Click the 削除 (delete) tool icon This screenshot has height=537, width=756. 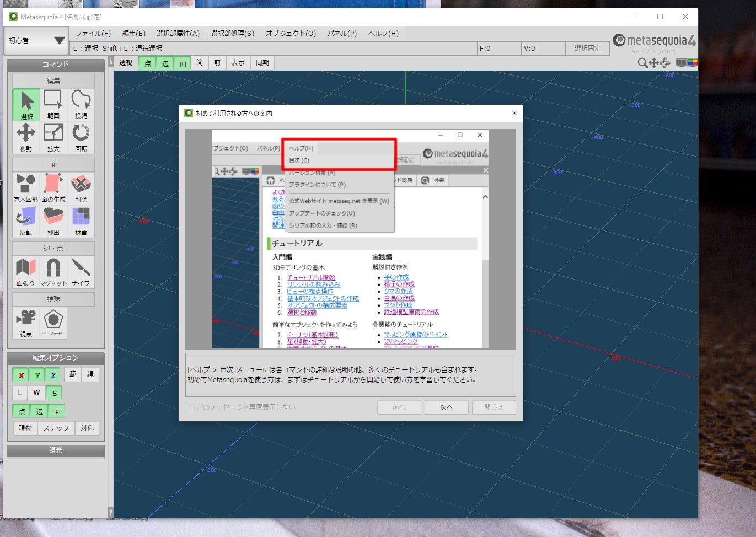click(81, 189)
